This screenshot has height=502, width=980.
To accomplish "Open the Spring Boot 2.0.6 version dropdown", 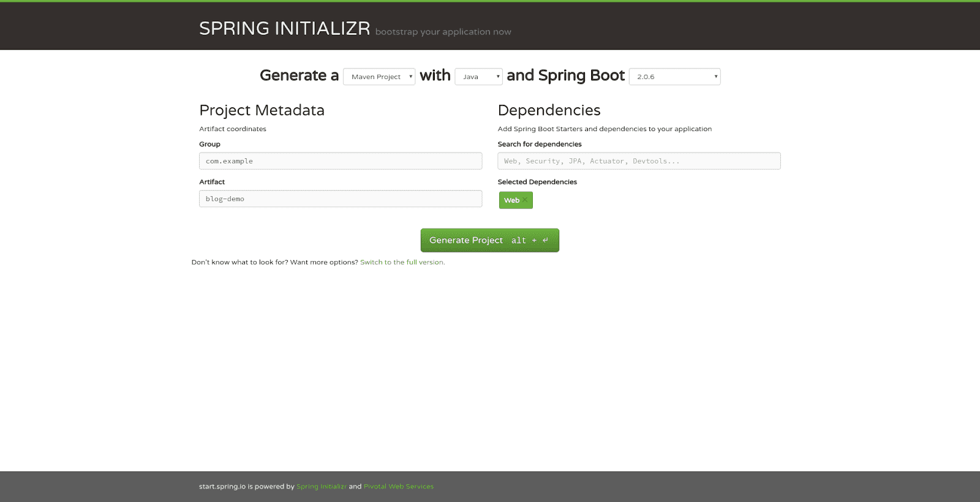I will (x=674, y=77).
